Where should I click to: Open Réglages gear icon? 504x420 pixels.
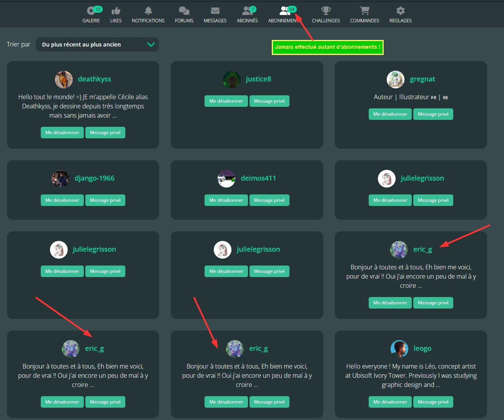pyautogui.click(x=400, y=11)
